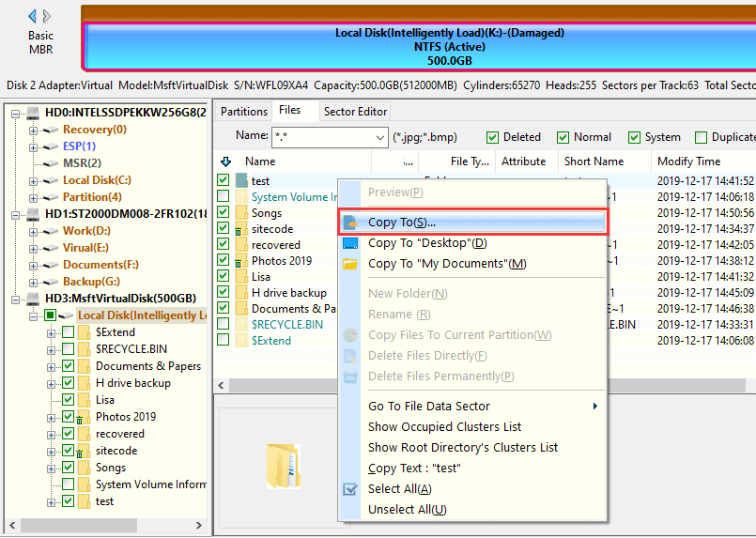The image size is (756, 538).
Task: Choose Unselect All from the context menu
Action: [x=407, y=510]
